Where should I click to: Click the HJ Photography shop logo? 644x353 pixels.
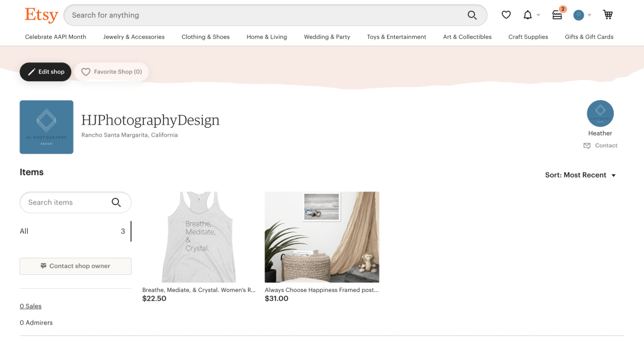tap(47, 127)
